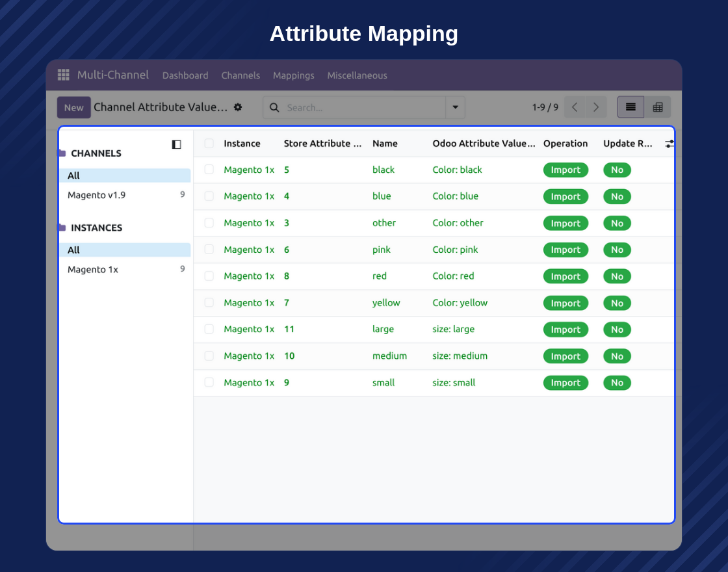Check the row for red

pos(209,276)
